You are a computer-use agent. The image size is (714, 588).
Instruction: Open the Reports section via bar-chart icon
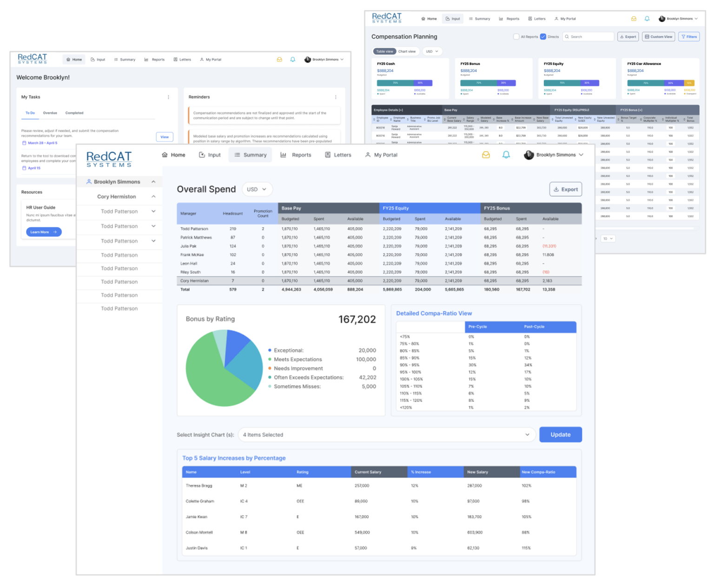[x=284, y=155]
